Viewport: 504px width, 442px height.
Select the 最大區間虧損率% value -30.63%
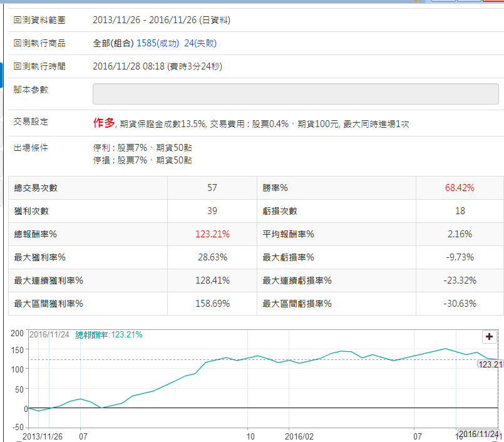(460, 304)
